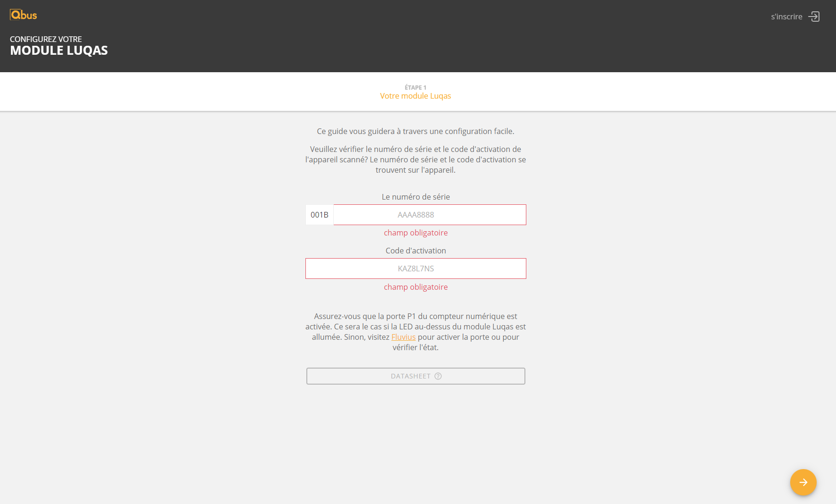836x504 pixels.
Task: Click the 'Le numéro de série' label
Action: tap(415, 197)
